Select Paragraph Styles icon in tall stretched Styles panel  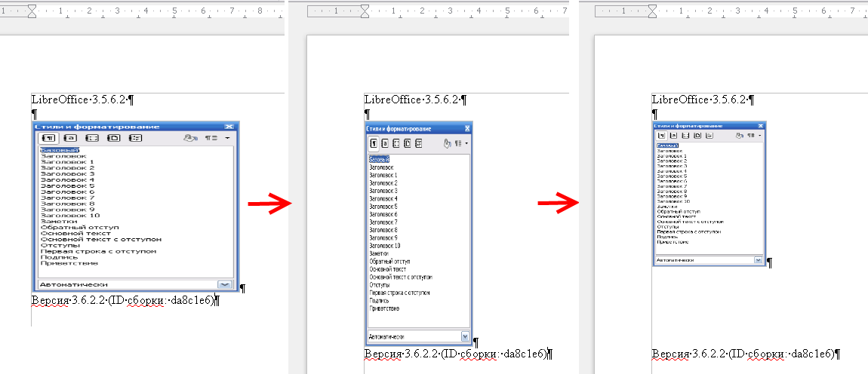click(x=374, y=143)
